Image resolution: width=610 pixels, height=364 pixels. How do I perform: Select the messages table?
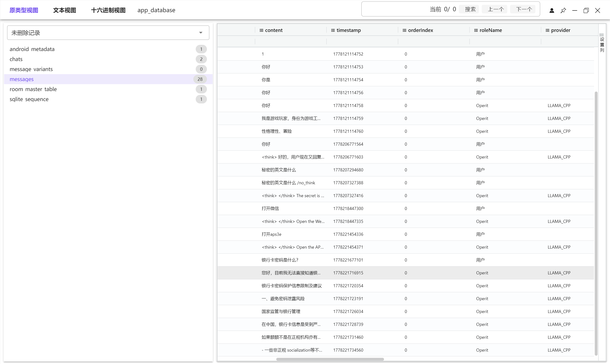108,79
